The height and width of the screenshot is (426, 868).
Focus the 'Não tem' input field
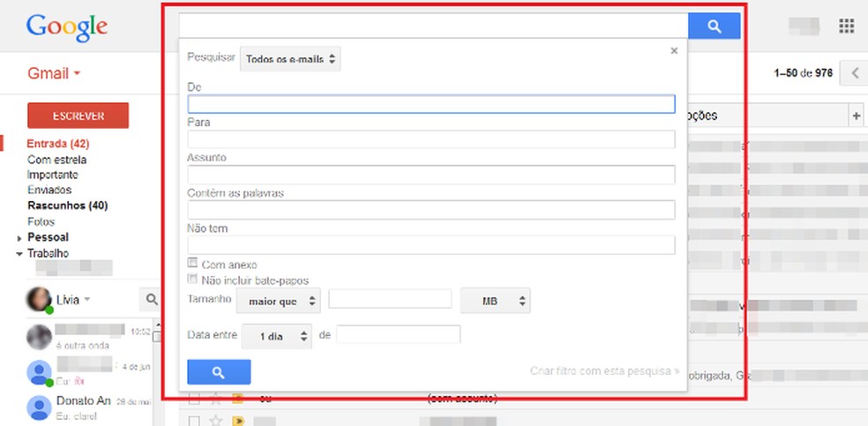tap(430, 245)
